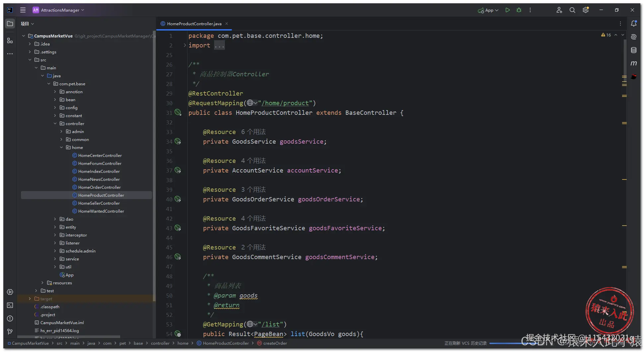Click the 16 warnings inspection indicator
644x352 pixels.
[x=606, y=35]
